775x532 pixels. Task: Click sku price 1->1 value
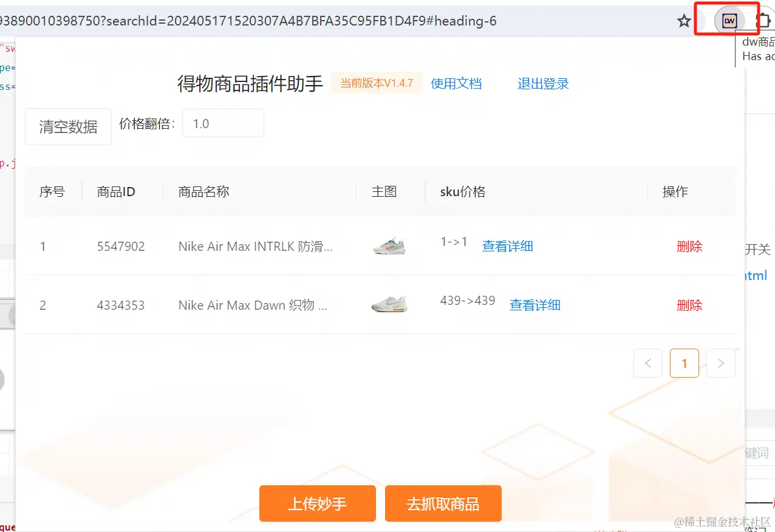coord(454,242)
